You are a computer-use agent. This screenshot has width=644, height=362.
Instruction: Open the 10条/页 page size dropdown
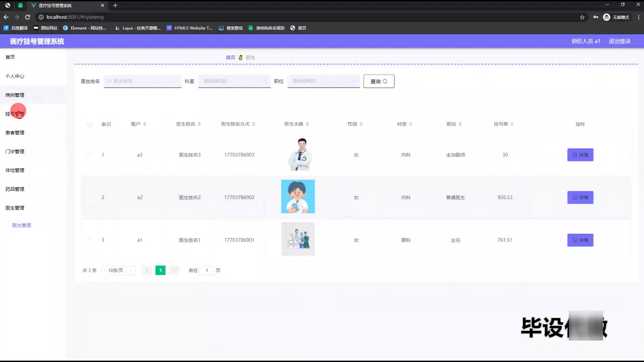tap(118, 270)
